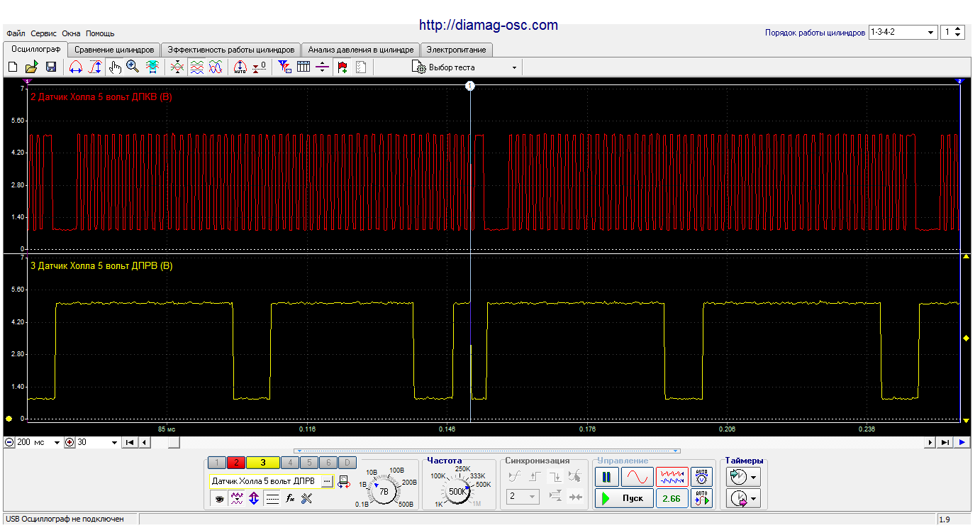The height and width of the screenshot is (528, 980).
Task: Open the filter settings icon
Action: [x=284, y=67]
